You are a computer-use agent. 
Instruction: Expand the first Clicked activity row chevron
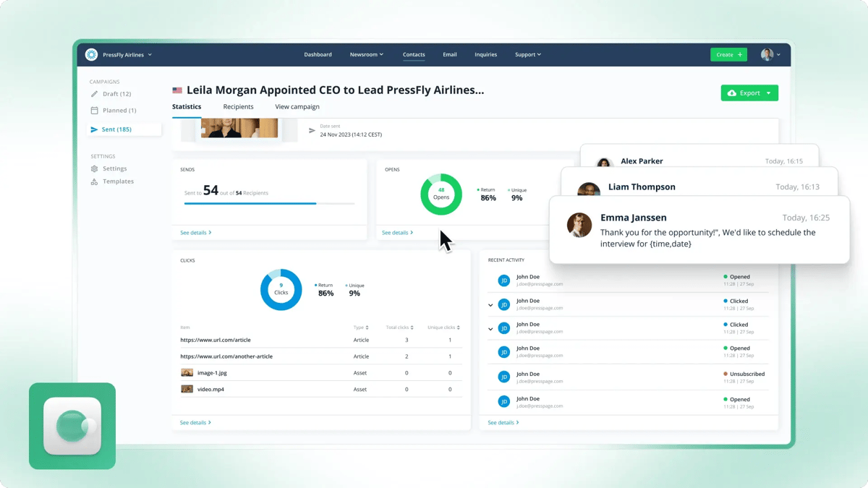[x=490, y=305]
